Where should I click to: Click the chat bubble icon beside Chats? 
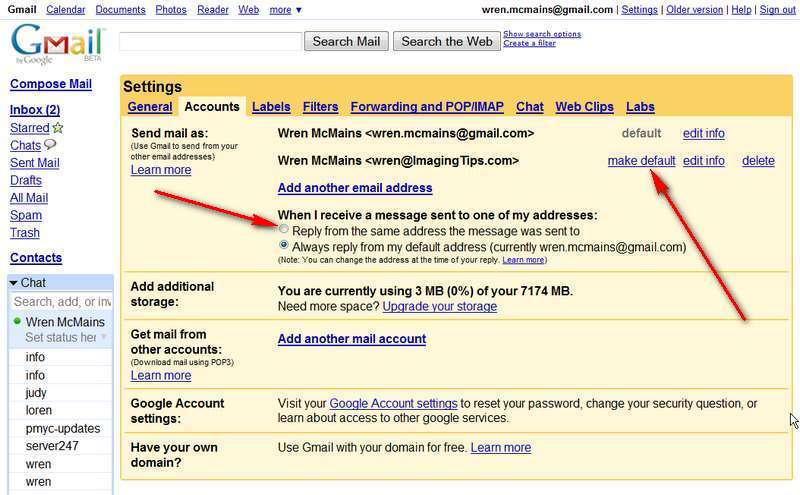click(x=49, y=145)
